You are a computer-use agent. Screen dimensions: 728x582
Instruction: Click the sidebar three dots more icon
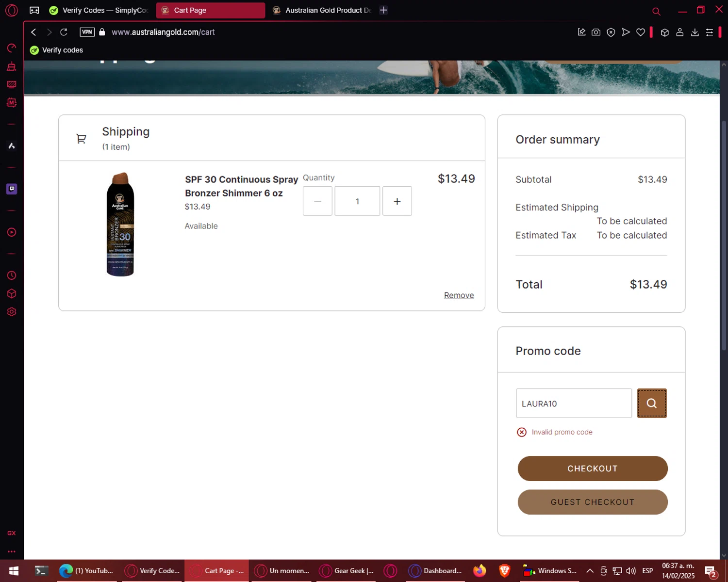click(x=12, y=551)
